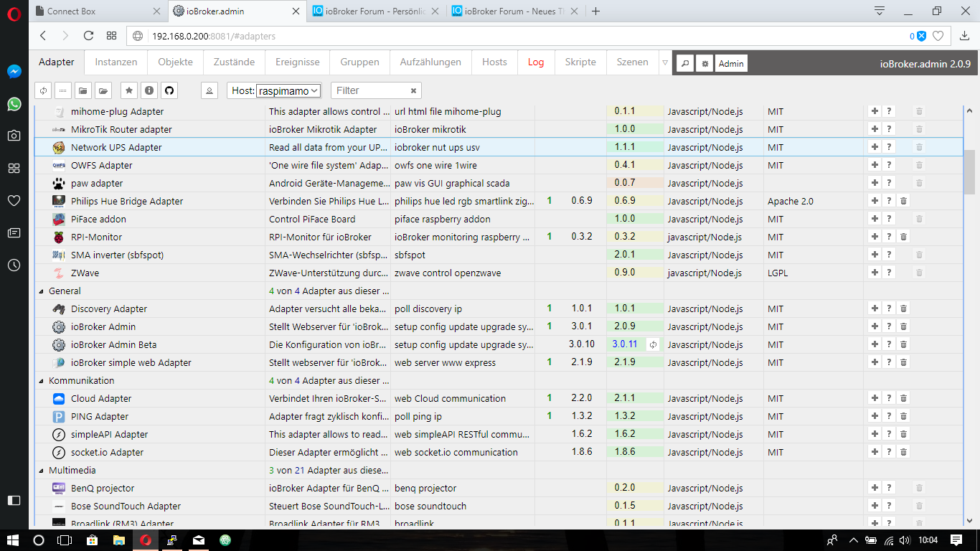
Task: Add instance of PING Adapter
Action: [x=875, y=416]
